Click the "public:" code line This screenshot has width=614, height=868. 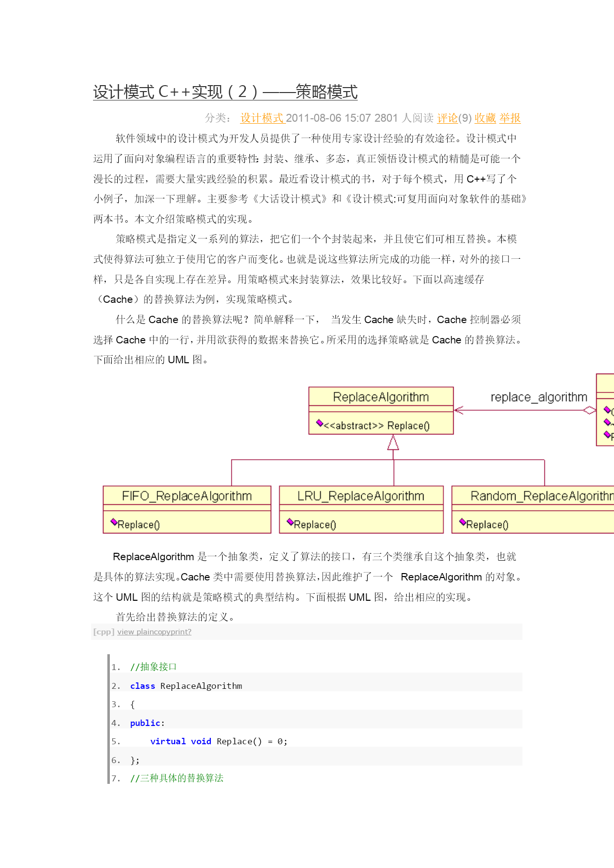[147, 723]
